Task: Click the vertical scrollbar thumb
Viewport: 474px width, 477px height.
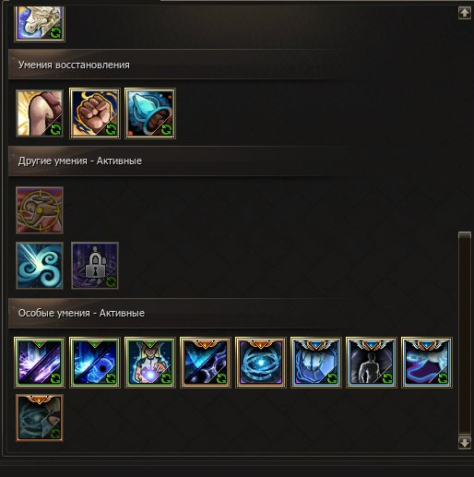Action: coord(464,333)
